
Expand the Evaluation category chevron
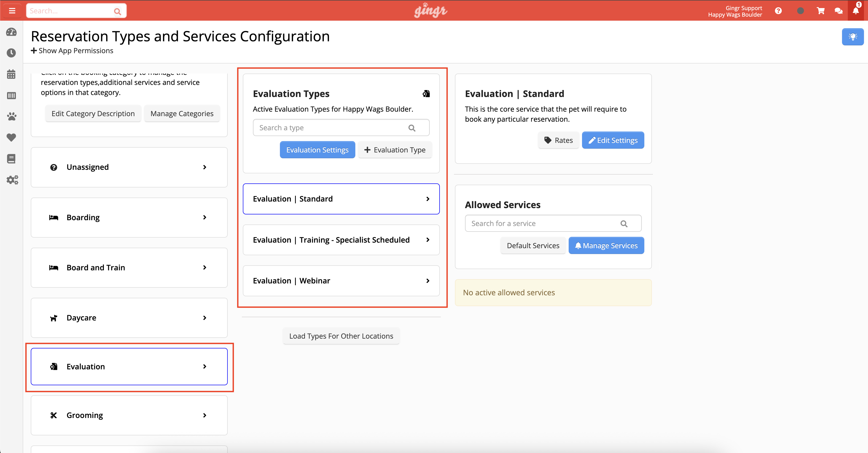205,367
